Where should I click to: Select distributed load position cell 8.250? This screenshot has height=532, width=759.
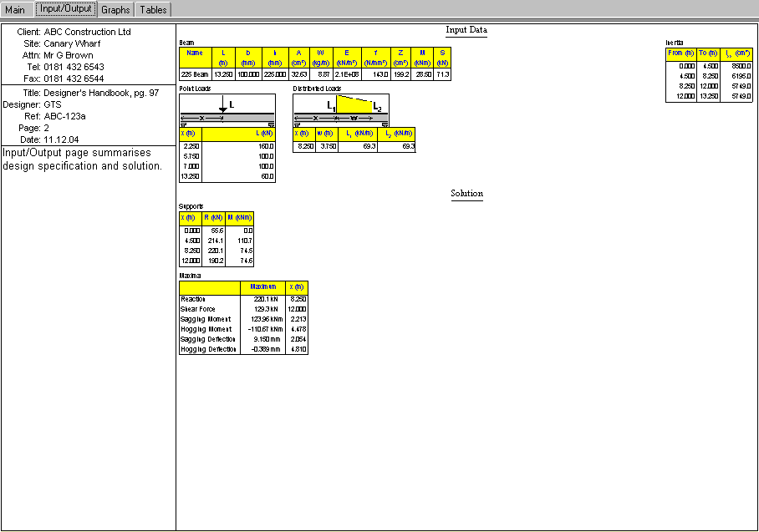click(x=303, y=146)
